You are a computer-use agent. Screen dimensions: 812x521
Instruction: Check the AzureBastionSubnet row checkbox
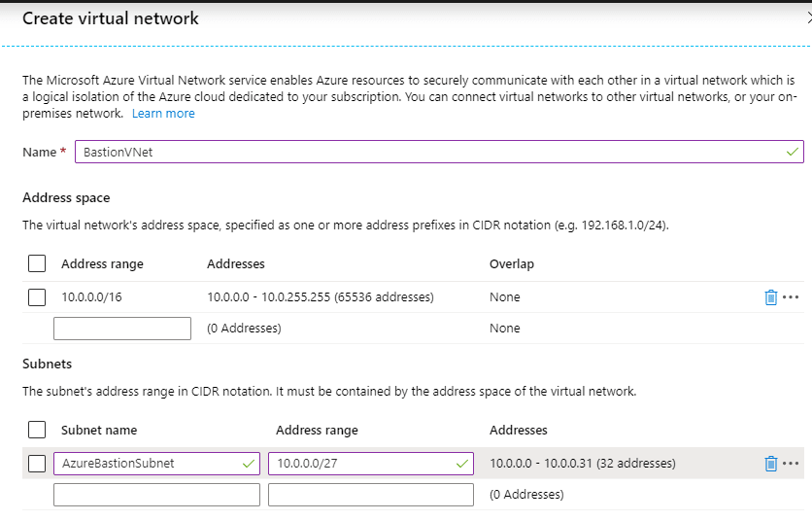point(37,464)
